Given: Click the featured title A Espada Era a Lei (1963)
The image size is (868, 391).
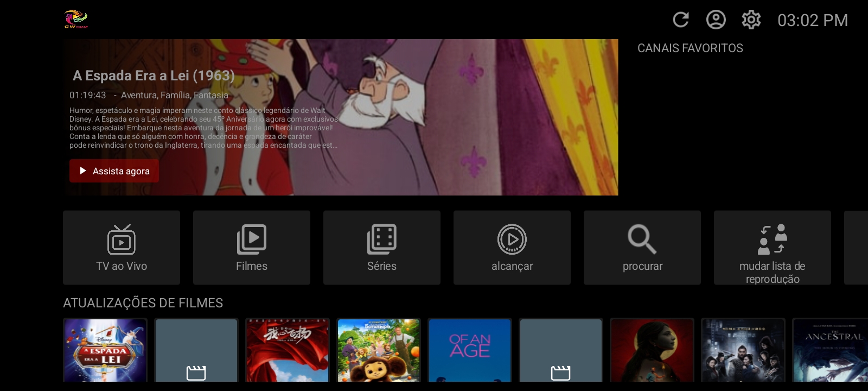Looking at the screenshot, I should point(154,75).
